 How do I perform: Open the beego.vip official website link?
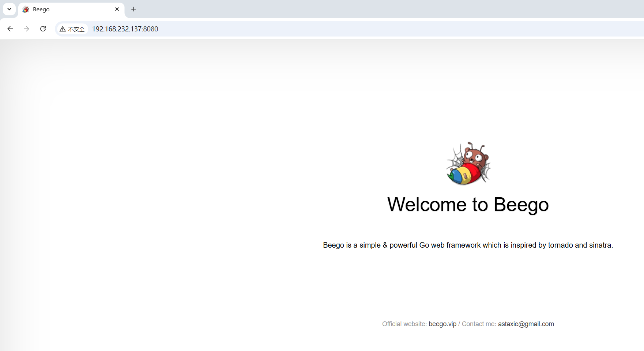point(442,324)
